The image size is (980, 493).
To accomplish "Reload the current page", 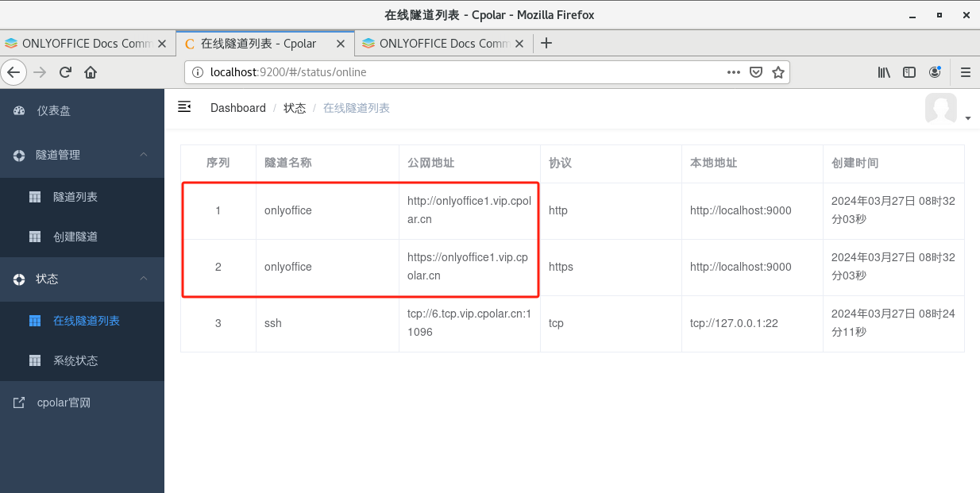I will 65,72.
